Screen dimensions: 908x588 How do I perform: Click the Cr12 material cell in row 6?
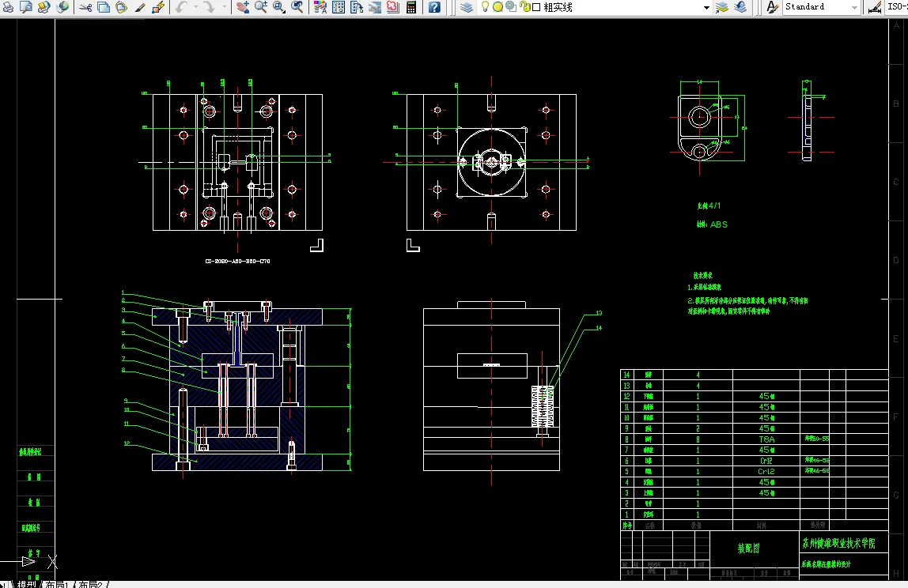[766, 461]
